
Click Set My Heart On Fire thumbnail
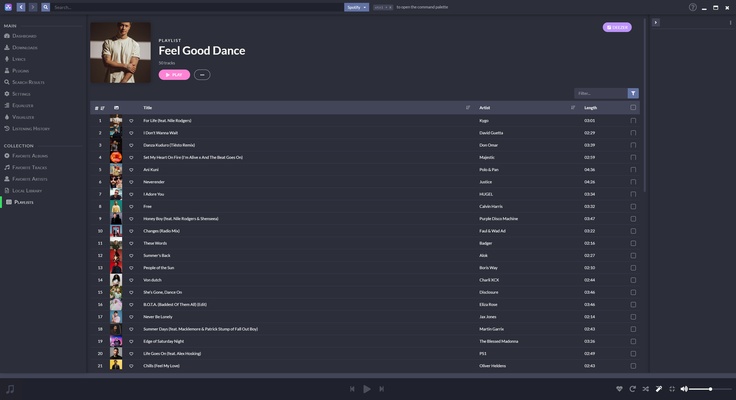[x=116, y=157]
